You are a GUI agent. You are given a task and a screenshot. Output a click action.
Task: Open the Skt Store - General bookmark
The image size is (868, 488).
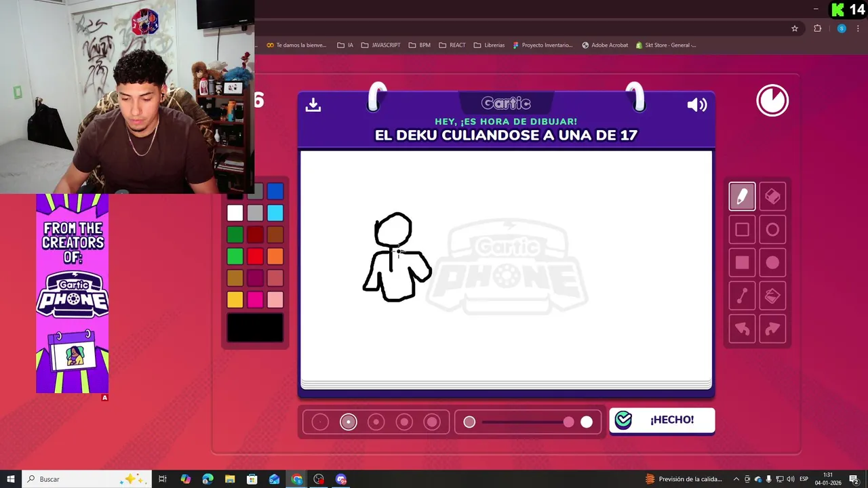[x=666, y=45]
